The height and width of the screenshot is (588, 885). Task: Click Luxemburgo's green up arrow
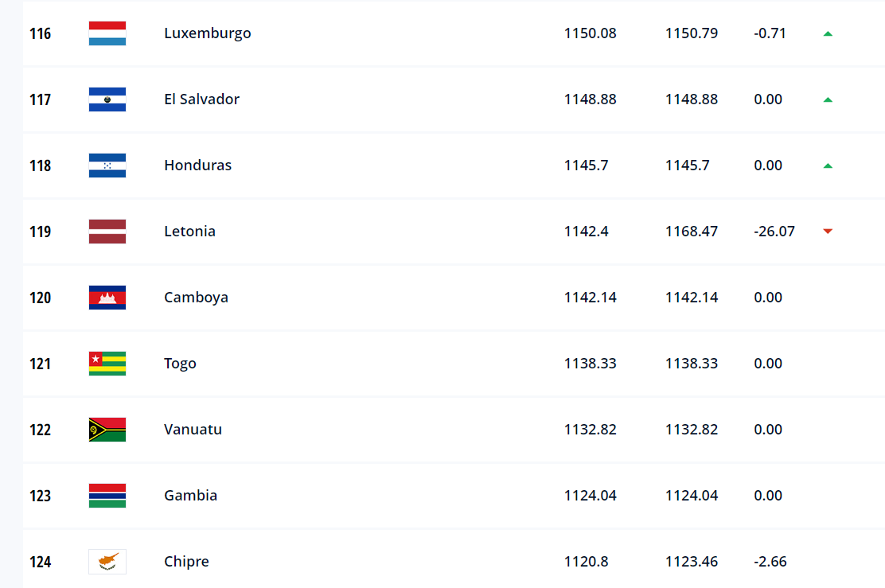(x=828, y=34)
